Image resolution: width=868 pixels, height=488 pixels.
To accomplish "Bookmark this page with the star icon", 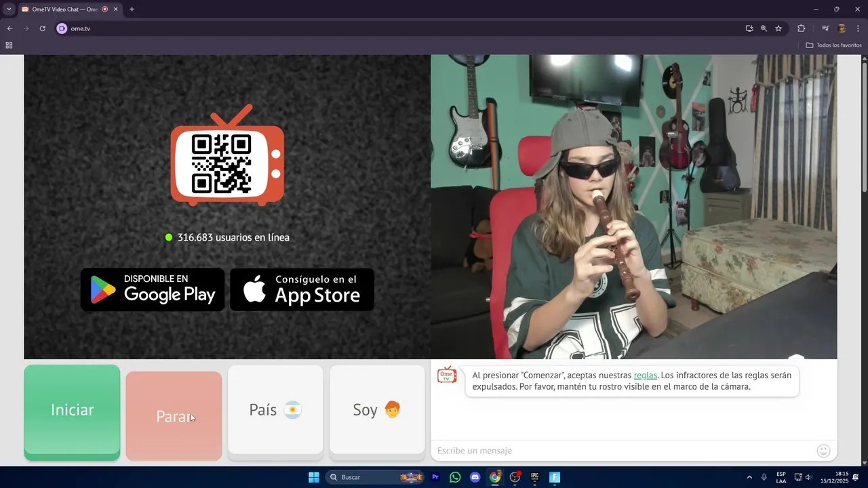I will (778, 28).
